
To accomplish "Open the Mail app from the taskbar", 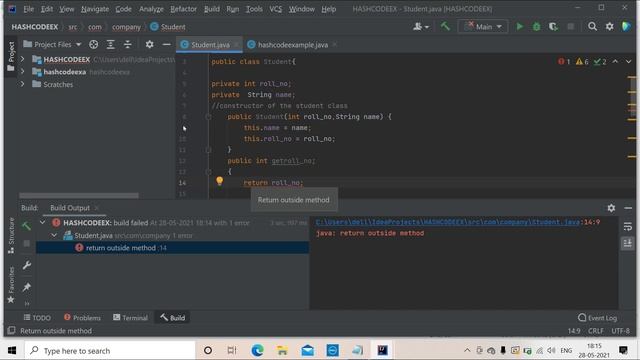I will click(307, 350).
